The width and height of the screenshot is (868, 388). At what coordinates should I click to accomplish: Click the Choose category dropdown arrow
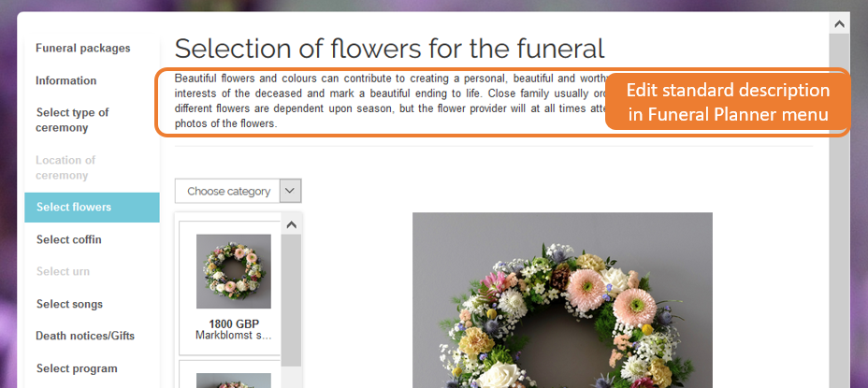(291, 191)
